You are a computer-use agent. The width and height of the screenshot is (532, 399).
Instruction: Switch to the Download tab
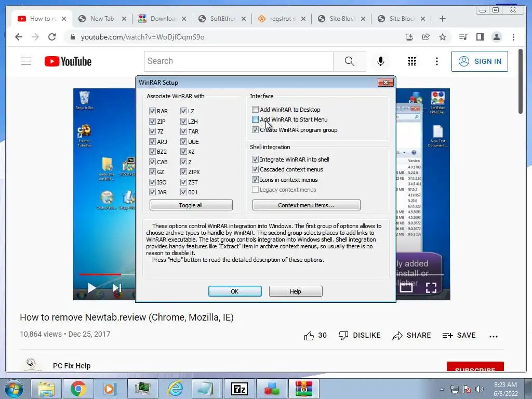(162, 19)
